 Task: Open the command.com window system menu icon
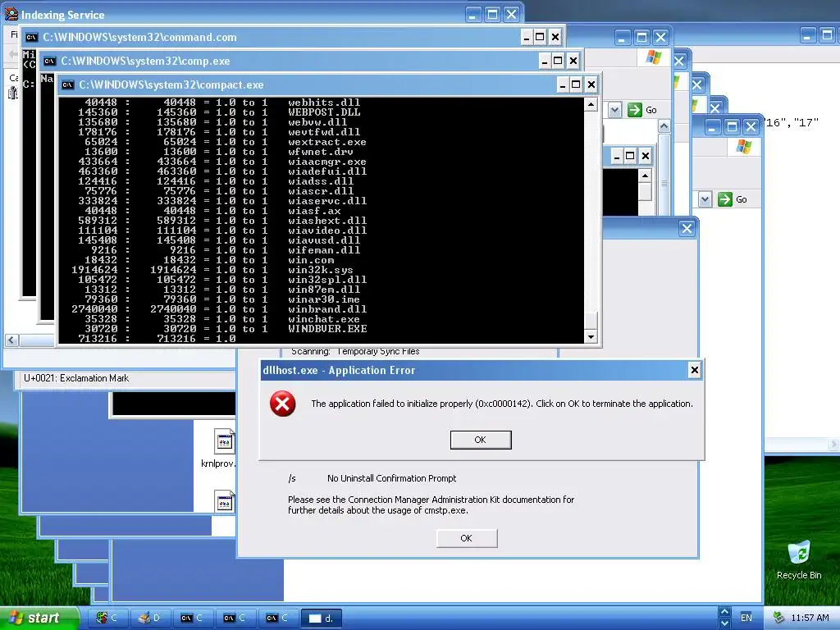(32, 37)
